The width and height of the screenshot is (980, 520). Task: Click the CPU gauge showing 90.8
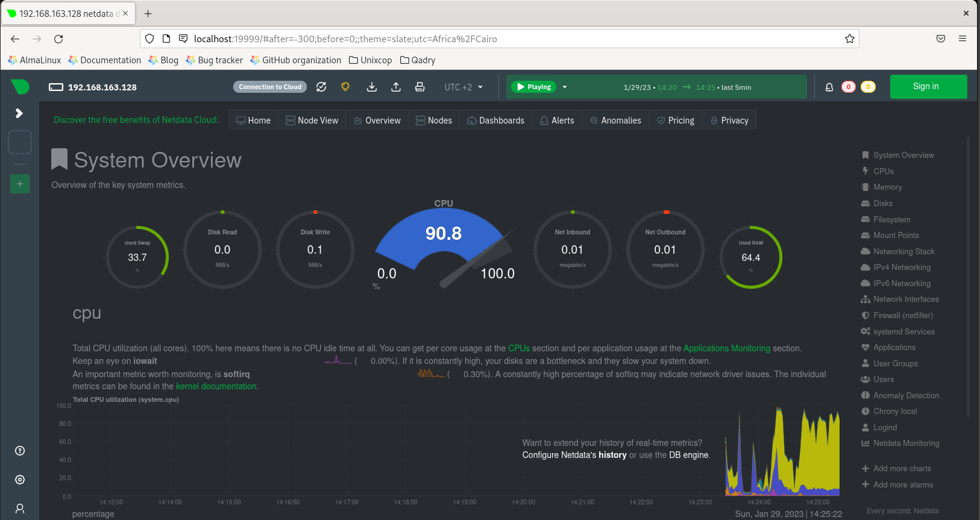pos(444,244)
